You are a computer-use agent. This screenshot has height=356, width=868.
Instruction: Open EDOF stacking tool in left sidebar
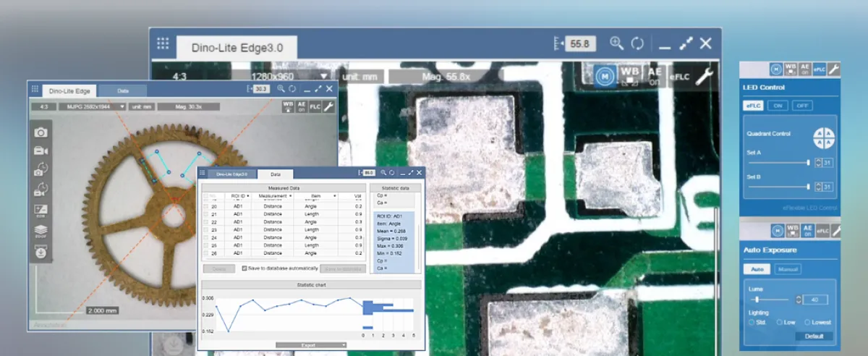click(41, 231)
